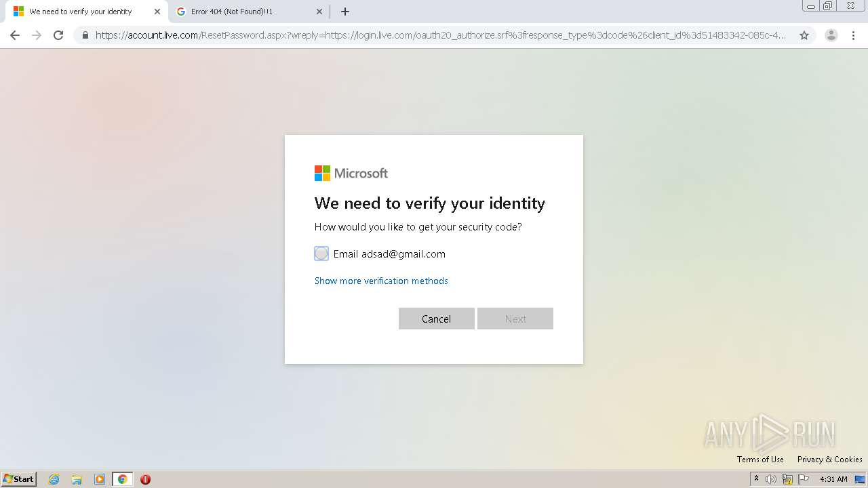Click the 'We need to verify your identity' heading

430,203
